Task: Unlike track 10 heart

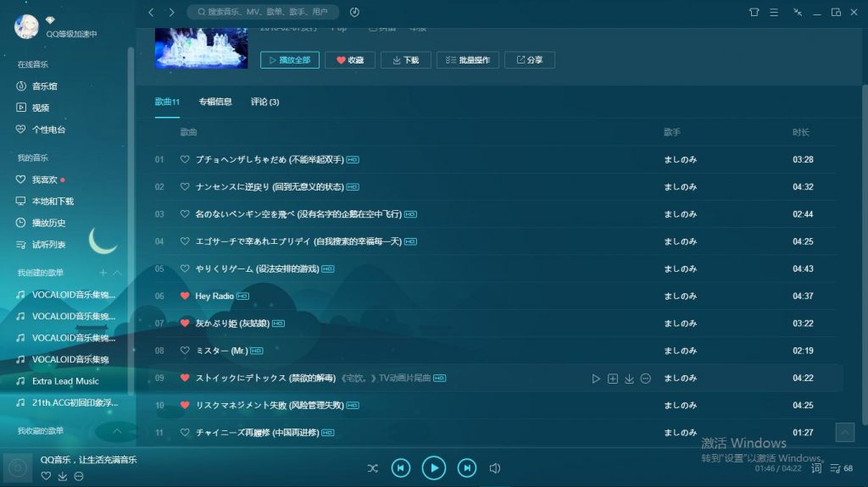Action: 185,405
